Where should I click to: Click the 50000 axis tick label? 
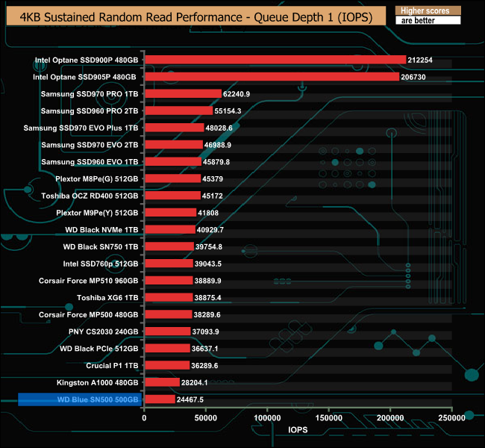pyautogui.click(x=206, y=418)
